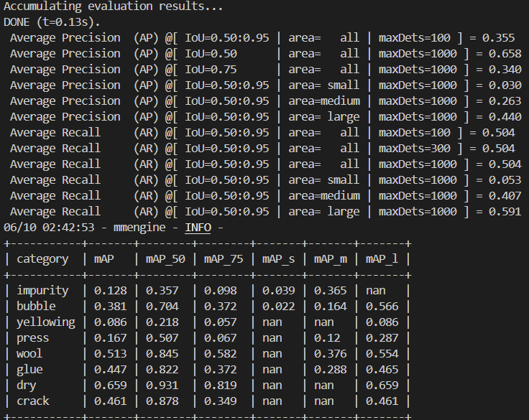Click the 'mAP_75' column header
529x420 pixels.
pyautogui.click(x=224, y=259)
